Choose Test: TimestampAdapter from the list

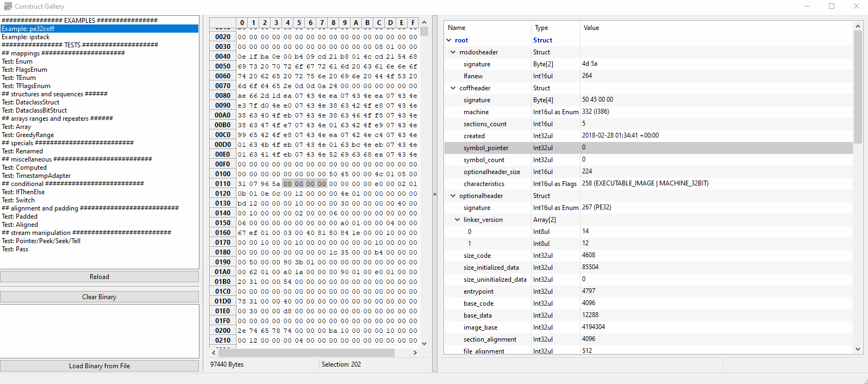[36, 176]
